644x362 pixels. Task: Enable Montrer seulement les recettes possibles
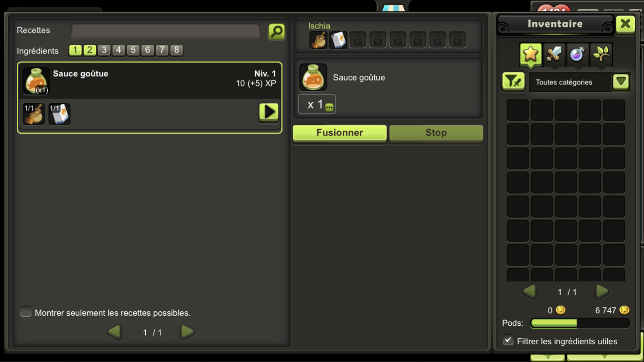pos(26,312)
